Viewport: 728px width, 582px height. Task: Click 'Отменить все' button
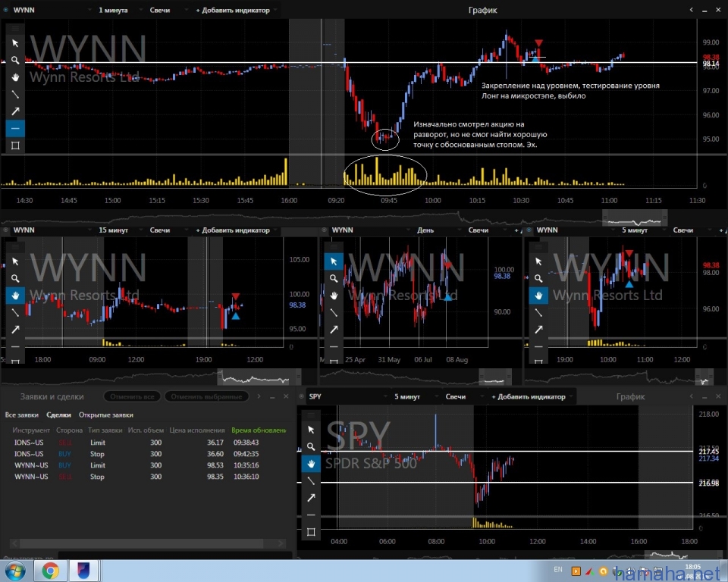click(132, 396)
